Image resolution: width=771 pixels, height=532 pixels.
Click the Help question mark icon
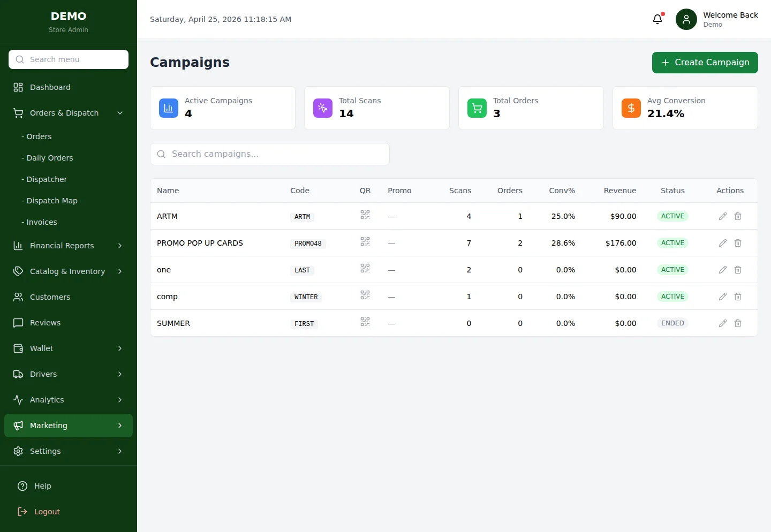click(x=22, y=485)
